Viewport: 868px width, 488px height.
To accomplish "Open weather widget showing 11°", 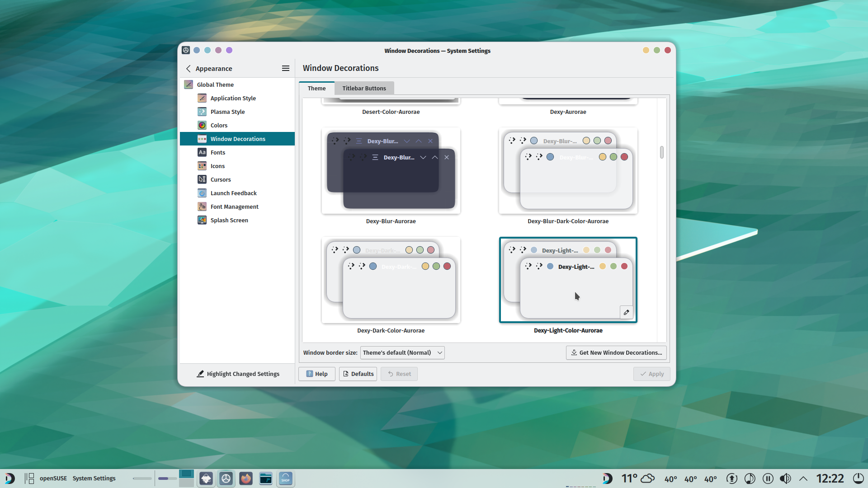I will pyautogui.click(x=638, y=478).
